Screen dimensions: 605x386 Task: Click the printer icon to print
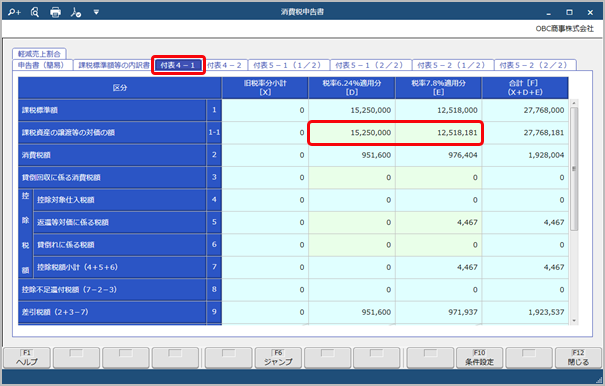[56, 12]
